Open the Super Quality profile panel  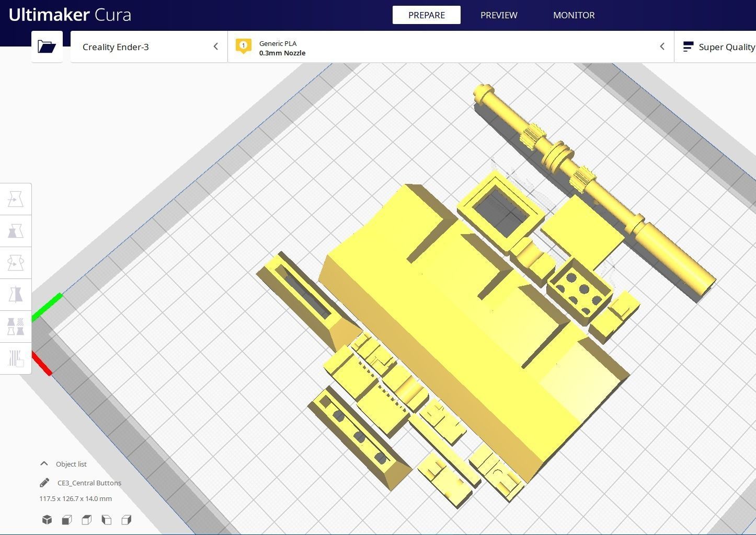pos(715,46)
